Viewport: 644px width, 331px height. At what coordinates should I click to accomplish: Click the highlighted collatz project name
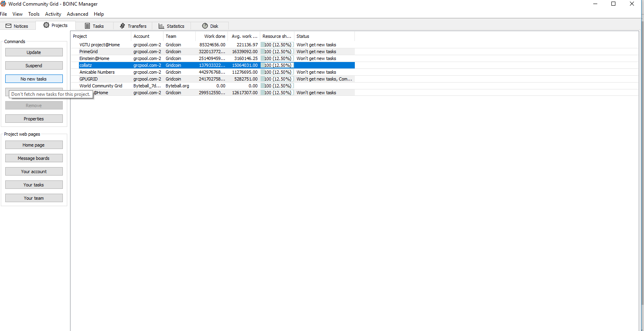coord(85,65)
